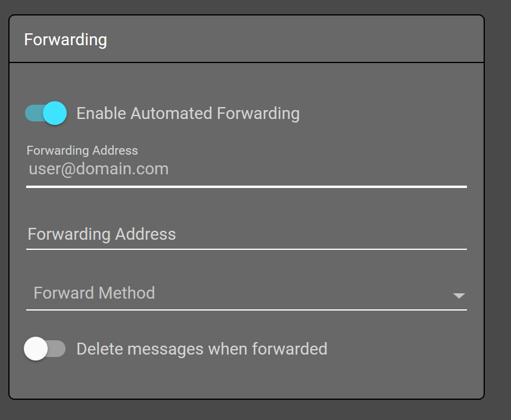The image size is (511, 420).
Task: Click the "Forwarding Address" placeholder in second field
Action: (x=102, y=234)
